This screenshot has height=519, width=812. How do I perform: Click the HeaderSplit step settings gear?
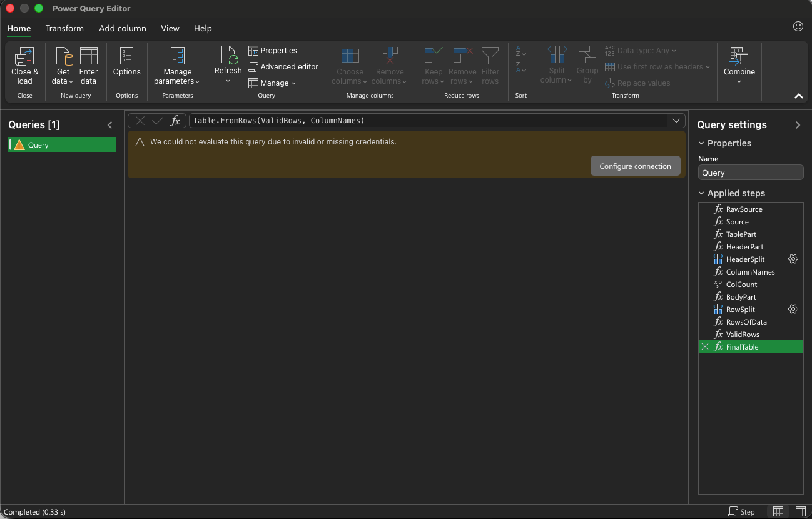(793, 259)
